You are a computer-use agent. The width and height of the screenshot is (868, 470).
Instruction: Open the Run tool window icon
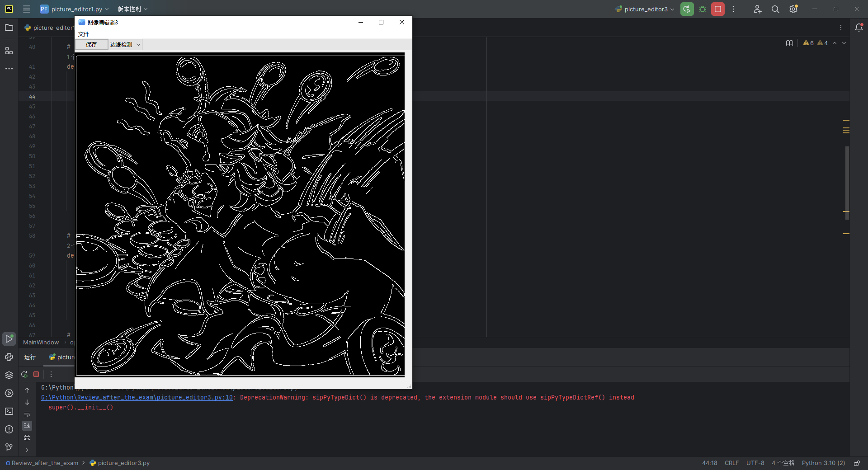pos(9,338)
